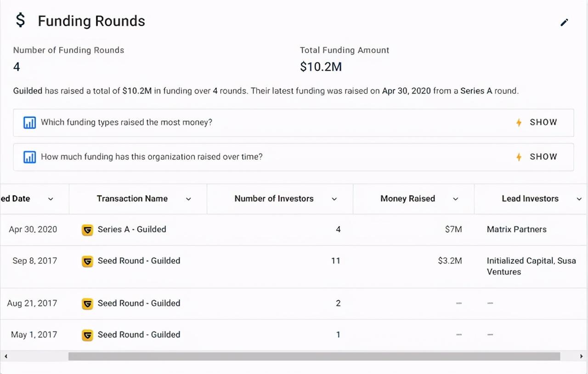Click Guilded logo in May 1, 2017 row
Screen dimensions: 588x374
coord(87,335)
